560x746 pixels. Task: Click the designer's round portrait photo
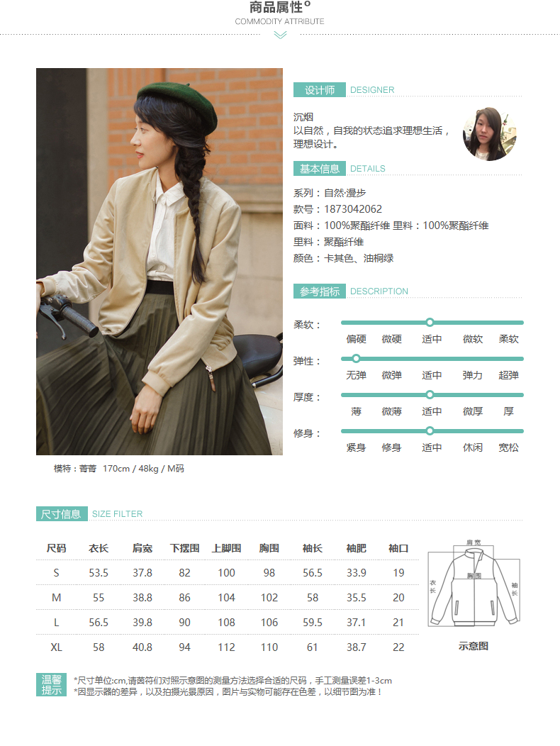point(489,134)
